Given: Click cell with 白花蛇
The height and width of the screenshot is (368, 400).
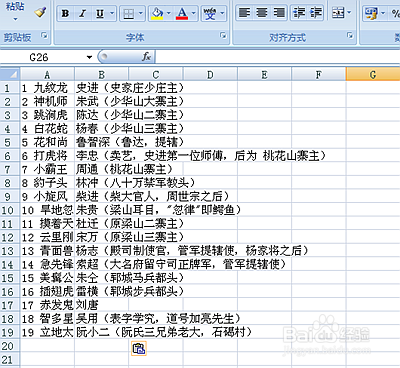Looking at the screenshot, I should tap(47, 129).
